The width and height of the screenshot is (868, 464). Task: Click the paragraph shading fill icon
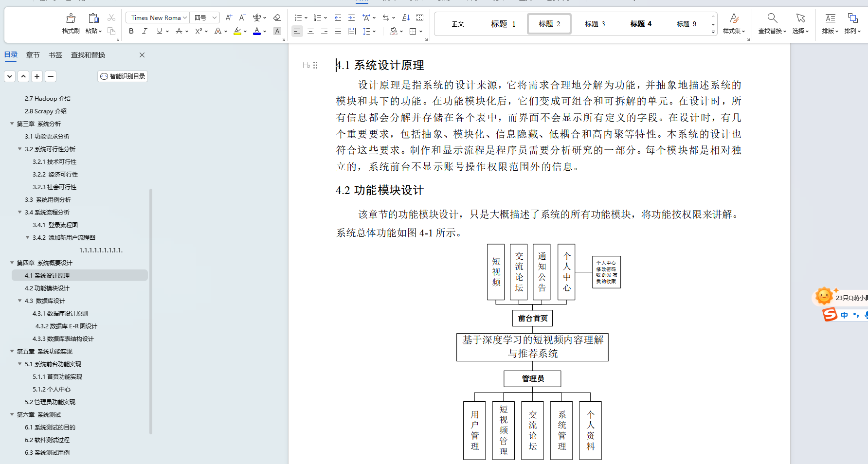coord(394,31)
